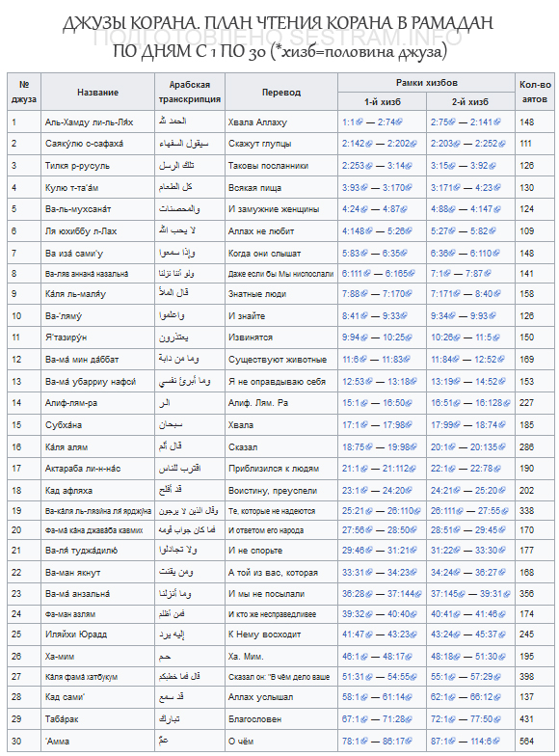Select the 'Арабская транскрипция' column header

pyautogui.click(x=190, y=93)
